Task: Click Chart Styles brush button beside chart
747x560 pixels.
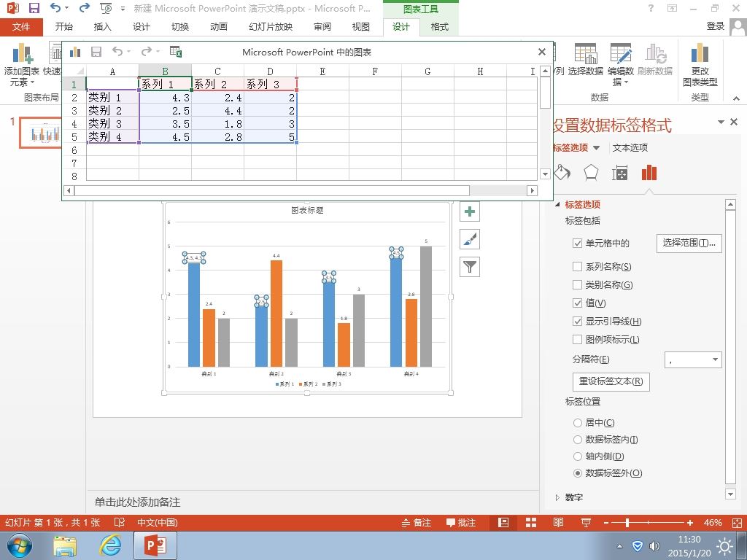Action: (x=470, y=239)
